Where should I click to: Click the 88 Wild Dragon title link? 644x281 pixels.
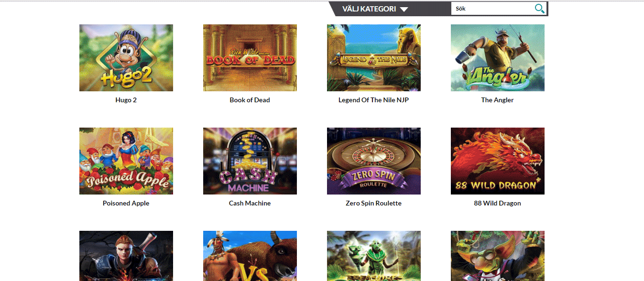pos(497,203)
